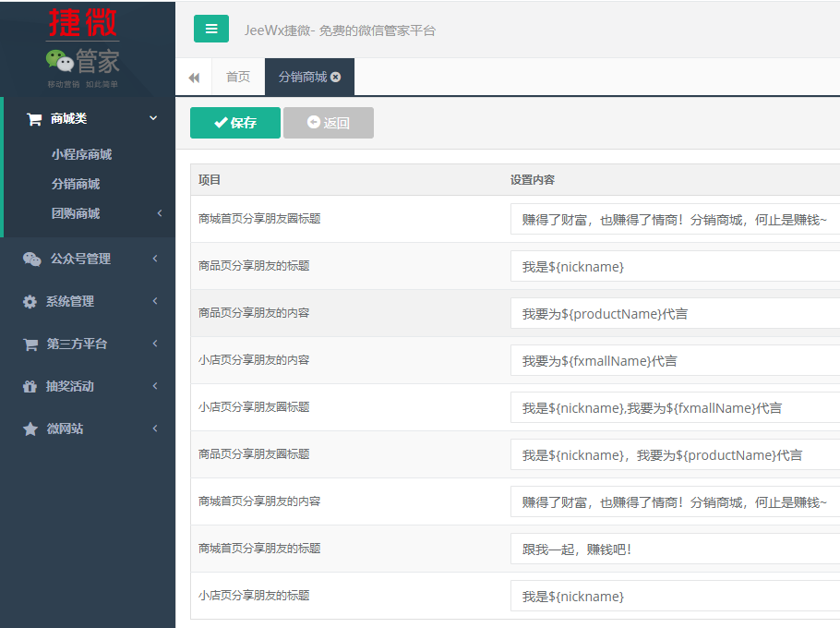Edit the 商品页分享朋友的内容 input field

(x=675, y=313)
